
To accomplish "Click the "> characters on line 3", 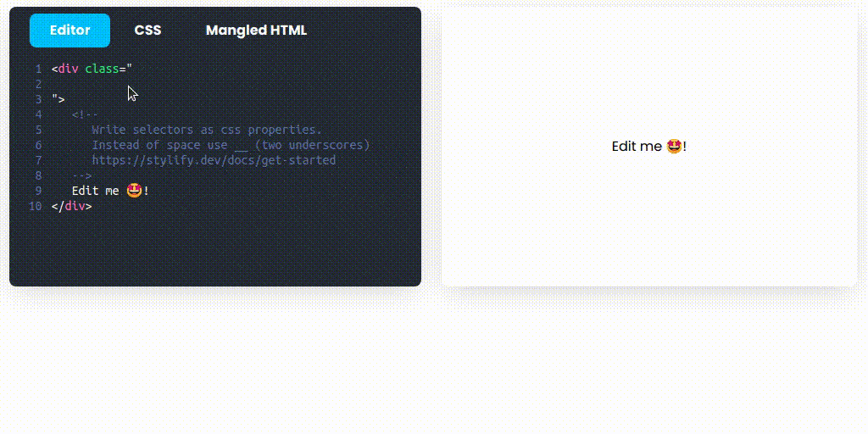I will click(x=58, y=100).
